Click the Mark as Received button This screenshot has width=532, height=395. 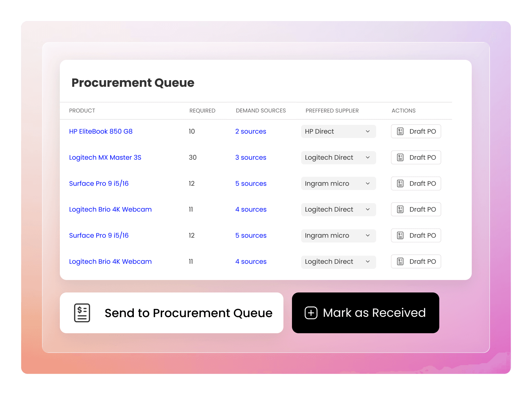click(365, 313)
